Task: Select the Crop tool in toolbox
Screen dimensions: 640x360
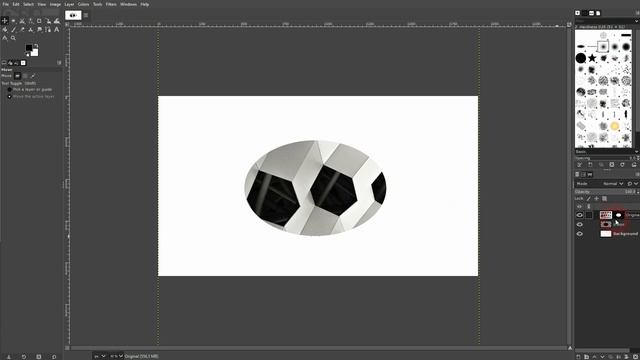Action: click(39, 21)
